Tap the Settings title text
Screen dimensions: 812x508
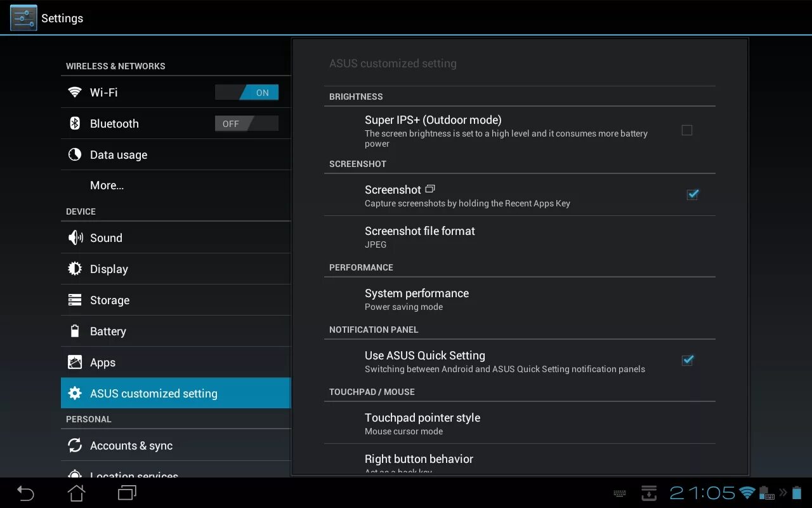click(x=62, y=18)
